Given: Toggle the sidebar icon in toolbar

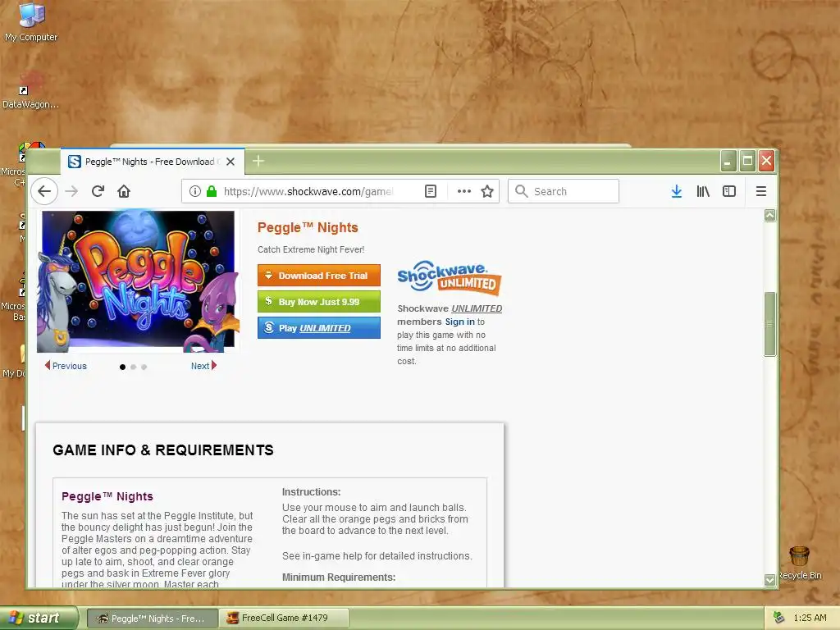Looking at the screenshot, I should [729, 191].
